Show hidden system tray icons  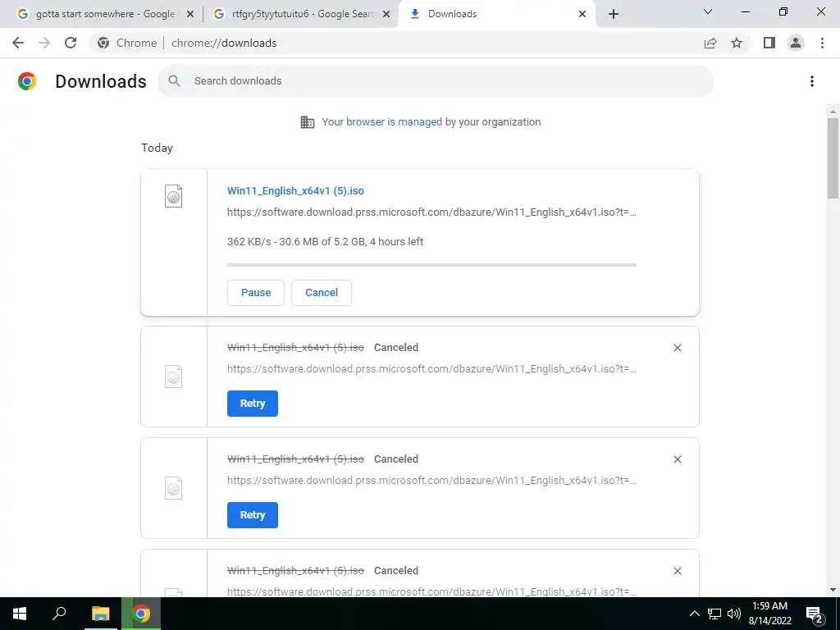pyautogui.click(x=694, y=614)
